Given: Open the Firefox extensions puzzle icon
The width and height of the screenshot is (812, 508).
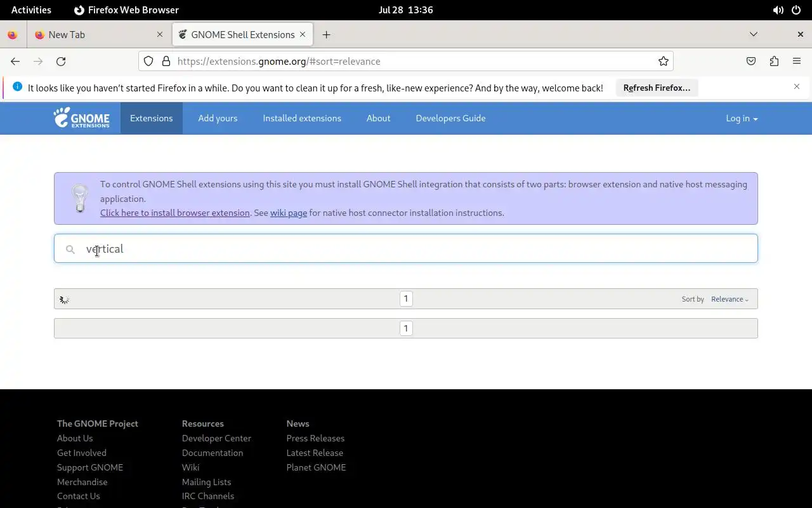Looking at the screenshot, I should click(x=774, y=61).
